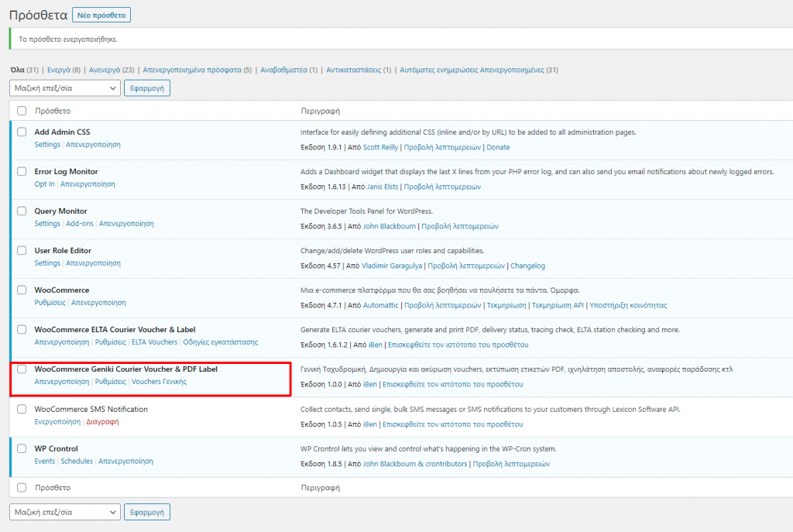Open Janis Elsts author link

[383, 187]
